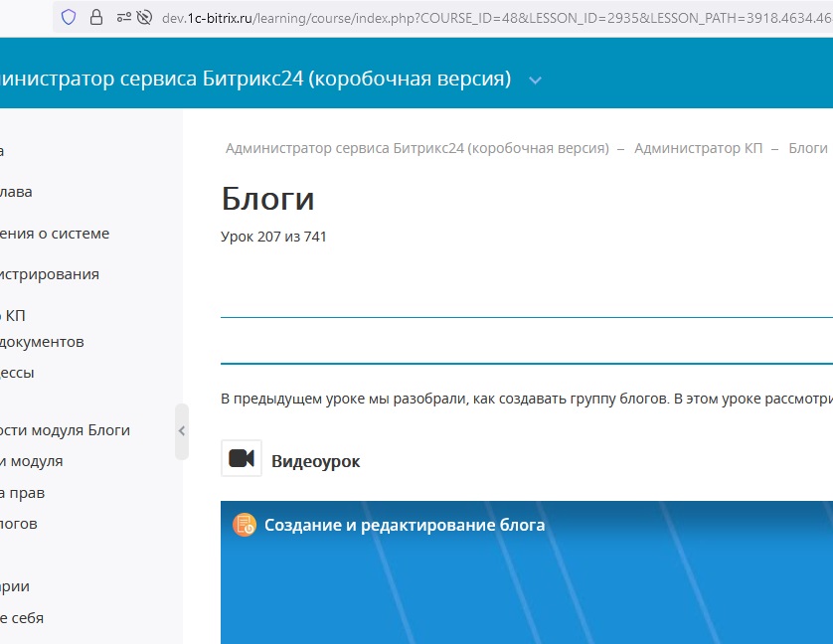
Task: Click the paragraph starting 'В предыдущем уроке'
Action: (x=527, y=399)
